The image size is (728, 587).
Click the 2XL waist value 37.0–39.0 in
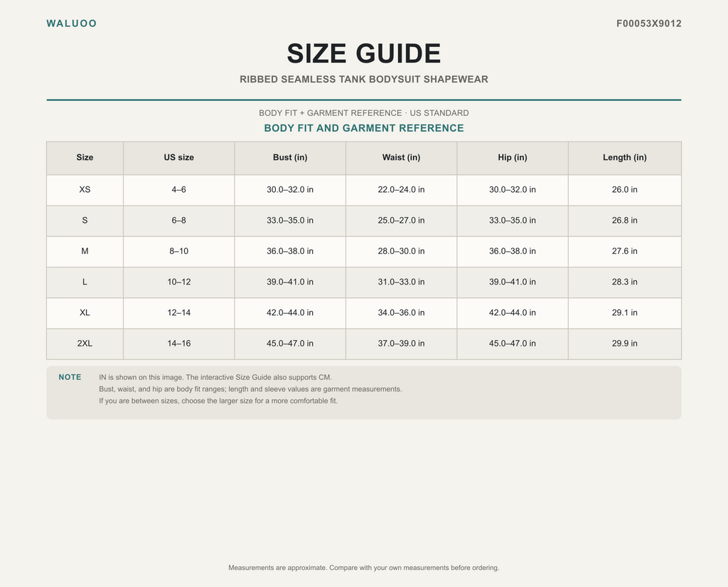coord(401,344)
